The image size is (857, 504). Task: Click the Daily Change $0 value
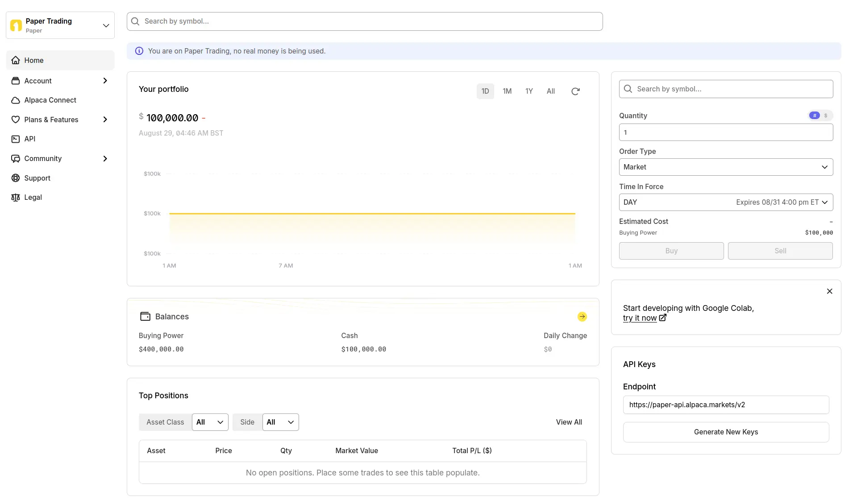coord(548,349)
